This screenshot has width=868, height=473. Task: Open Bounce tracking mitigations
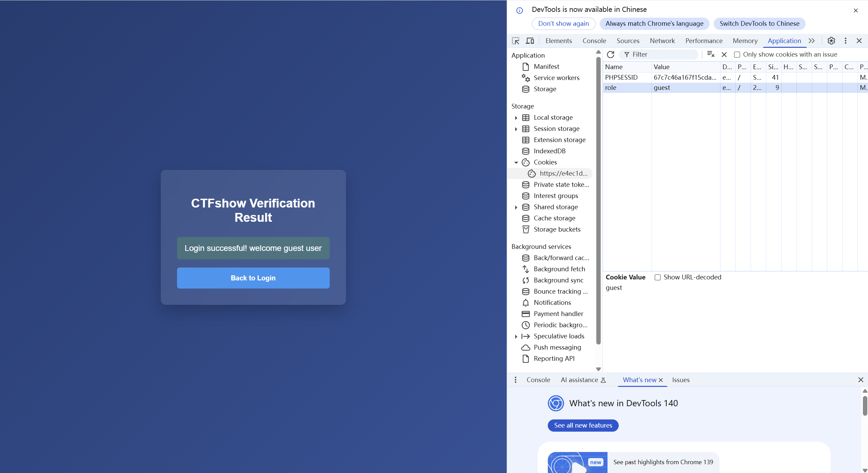coord(560,292)
